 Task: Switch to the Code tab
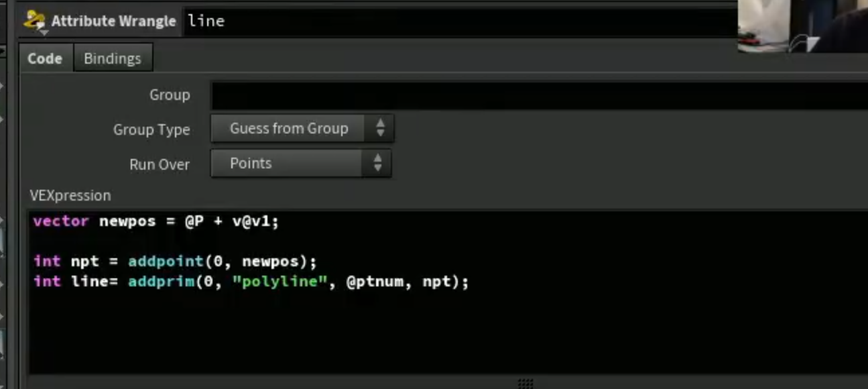tap(45, 58)
